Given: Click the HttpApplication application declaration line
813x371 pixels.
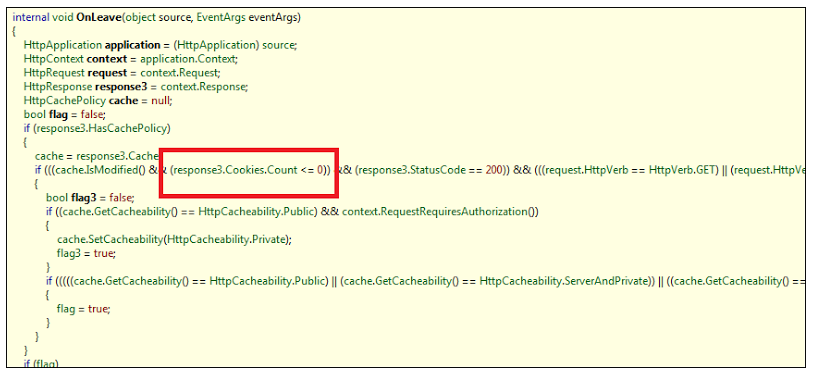Looking at the screenshot, I should point(160,45).
